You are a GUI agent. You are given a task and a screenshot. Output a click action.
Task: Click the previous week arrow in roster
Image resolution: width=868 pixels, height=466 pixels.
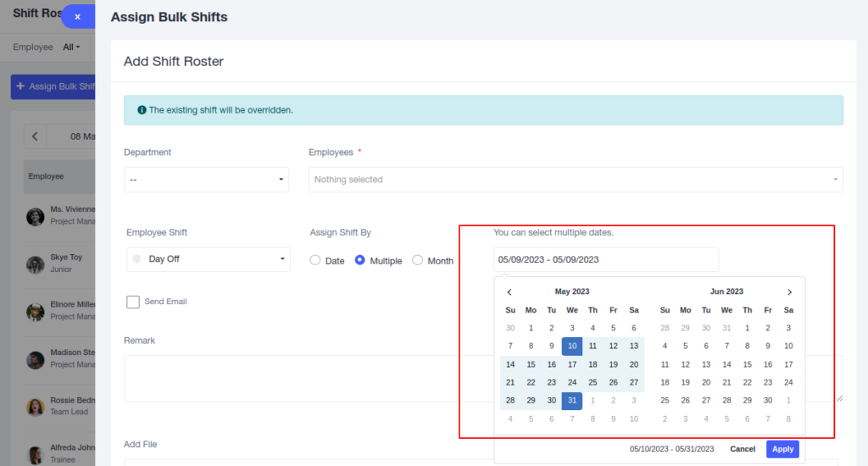pos(35,136)
